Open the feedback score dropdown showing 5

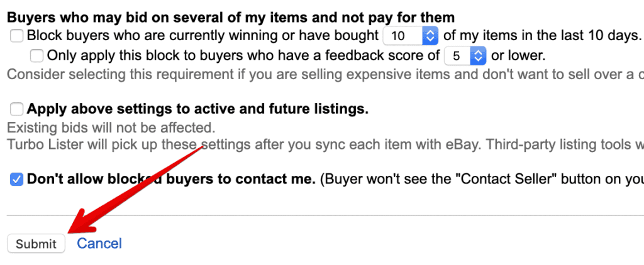point(465,56)
